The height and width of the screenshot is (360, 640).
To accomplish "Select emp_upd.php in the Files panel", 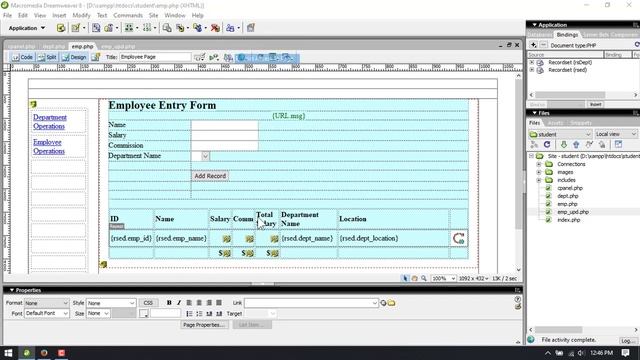I will pyautogui.click(x=573, y=212).
